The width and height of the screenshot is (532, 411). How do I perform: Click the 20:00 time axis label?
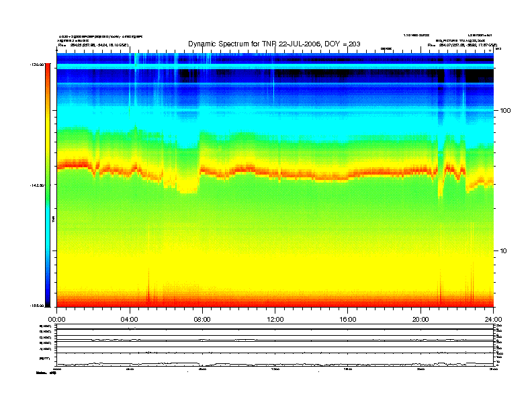[420, 319]
